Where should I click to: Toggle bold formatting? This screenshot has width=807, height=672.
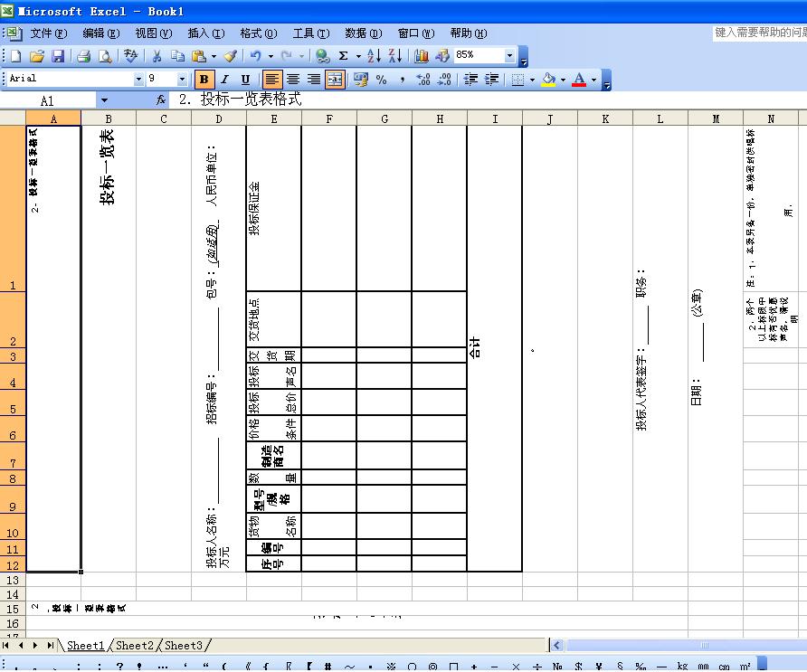(204, 80)
